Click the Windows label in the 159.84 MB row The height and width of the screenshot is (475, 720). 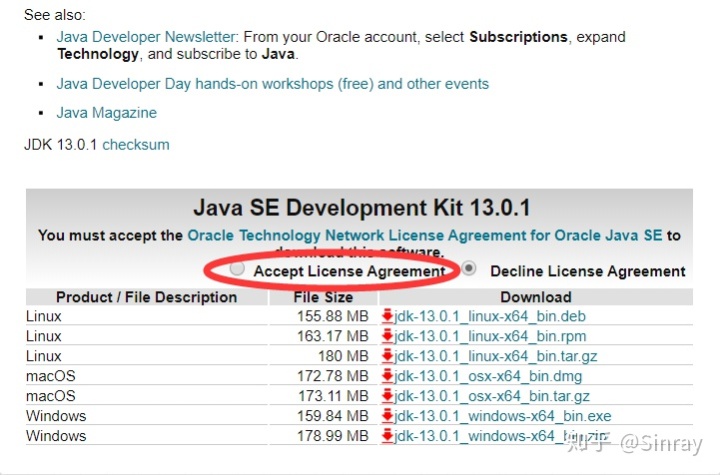point(56,416)
